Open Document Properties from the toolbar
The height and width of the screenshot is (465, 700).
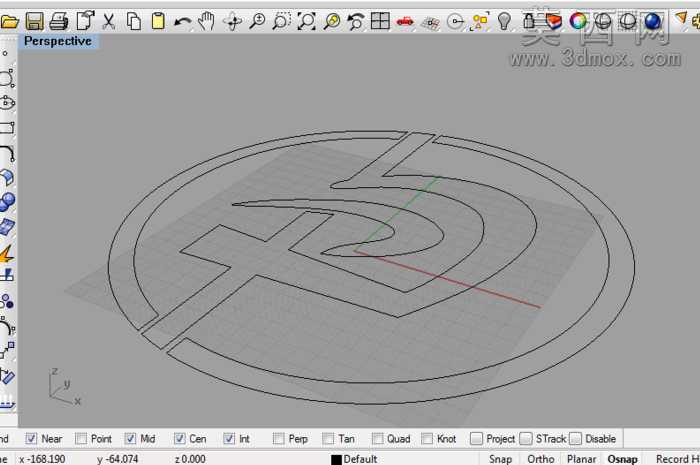click(85, 21)
